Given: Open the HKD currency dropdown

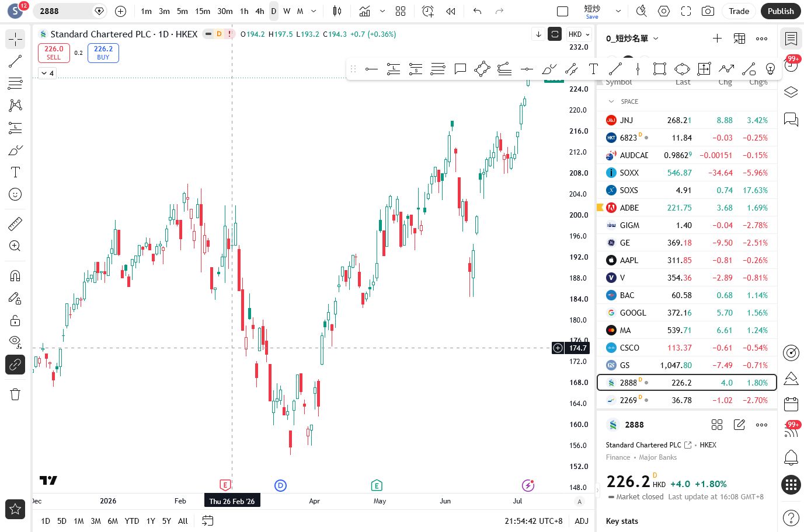Looking at the screenshot, I should click(x=579, y=34).
